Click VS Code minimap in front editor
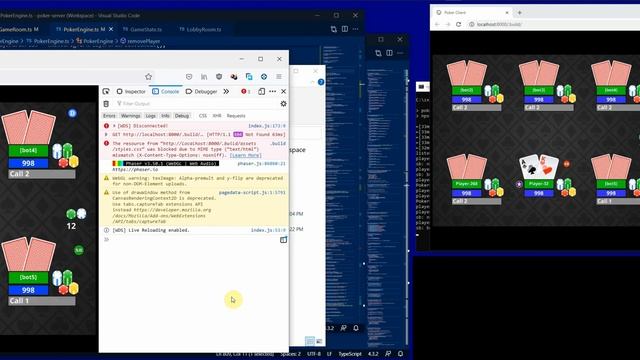The width and height of the screenshot is (640, 360). (x=341, y=184)
